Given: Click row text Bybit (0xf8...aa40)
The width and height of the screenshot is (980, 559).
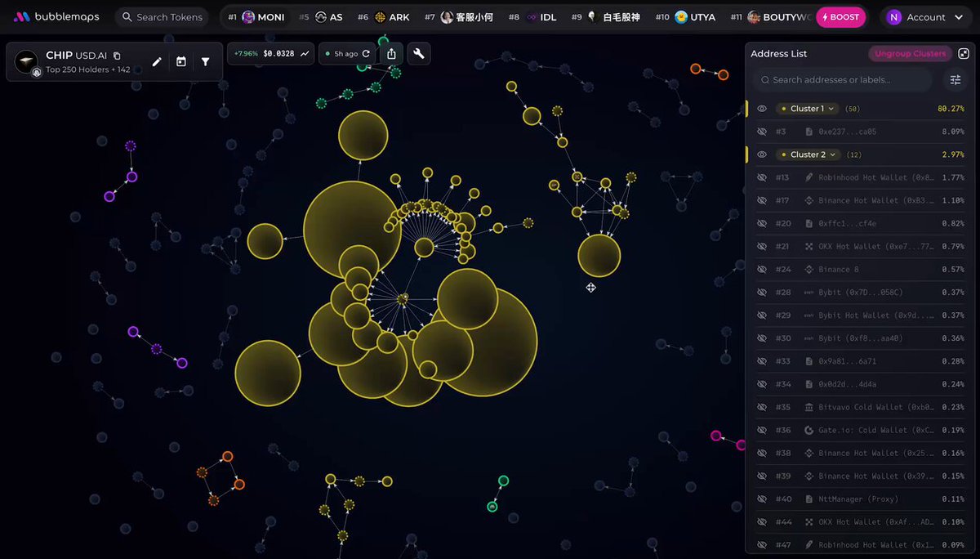Looking at the screenshot, I should (859, 338).
